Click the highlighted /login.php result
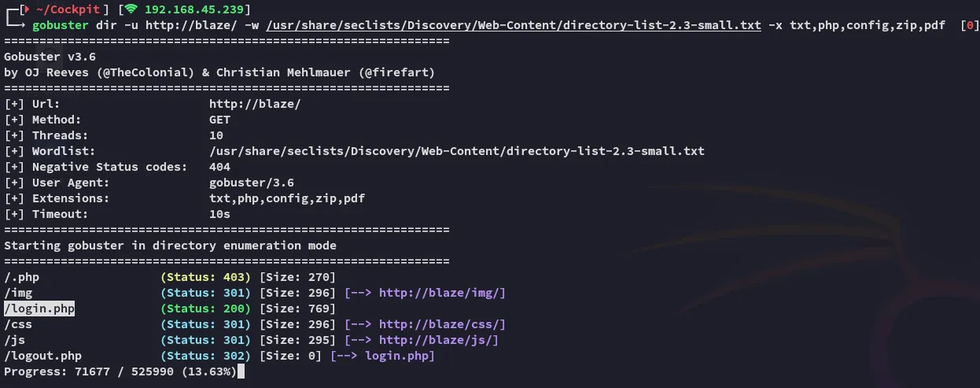980x388 pixels. (x=39, y=309)
